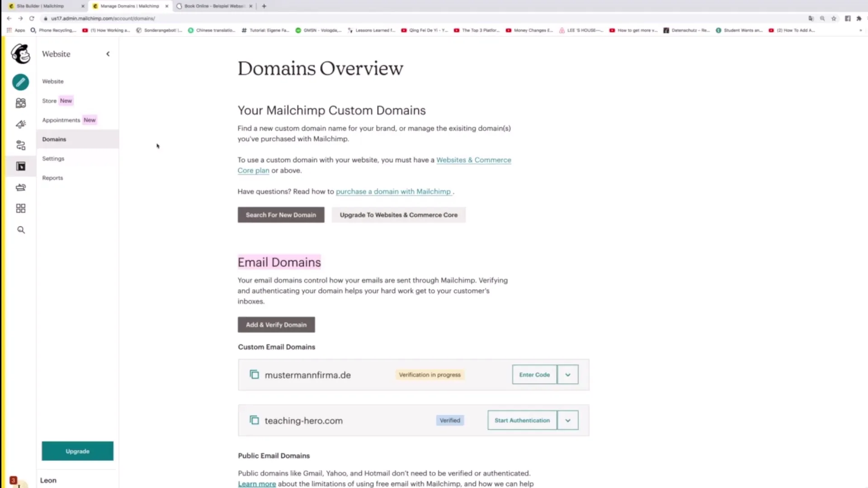Viewport: 868px width, 488px height.
Task: Click Upgrade To Websites & Commerce Core
Action: coord(399,215)
